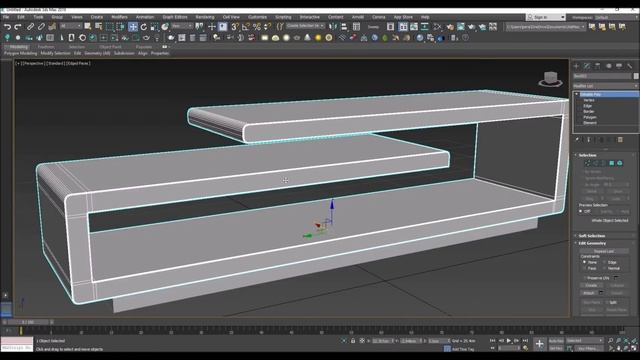
Task: Select Constraints Edge radio button
Action: [604, 262]
